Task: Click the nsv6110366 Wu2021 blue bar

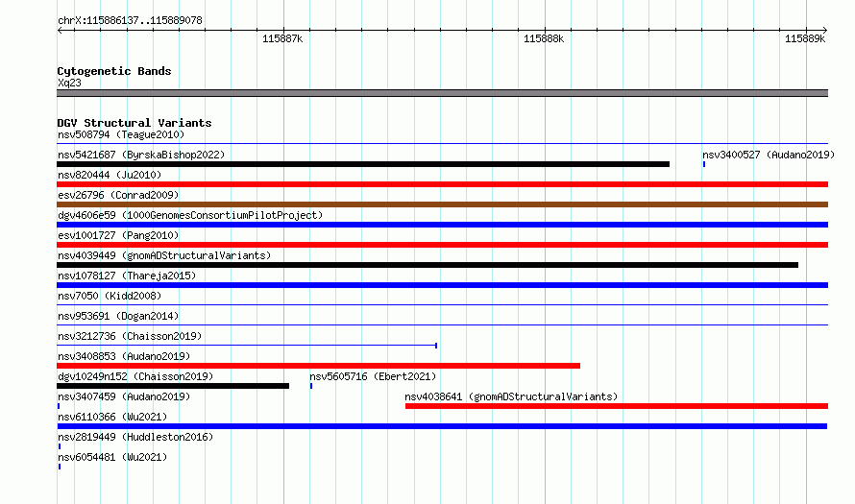Action: point(442,426)
